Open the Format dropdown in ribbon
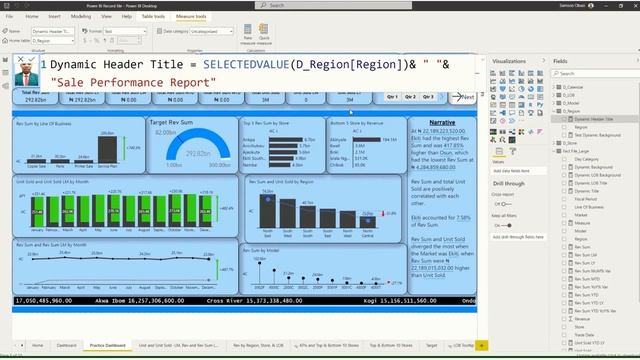 point(124,31)
